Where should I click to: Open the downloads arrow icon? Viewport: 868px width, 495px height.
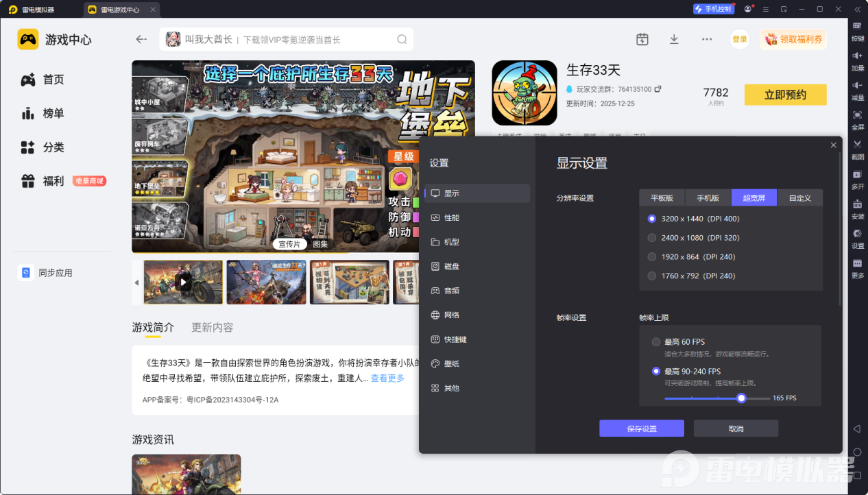click(x=674, y=39)
